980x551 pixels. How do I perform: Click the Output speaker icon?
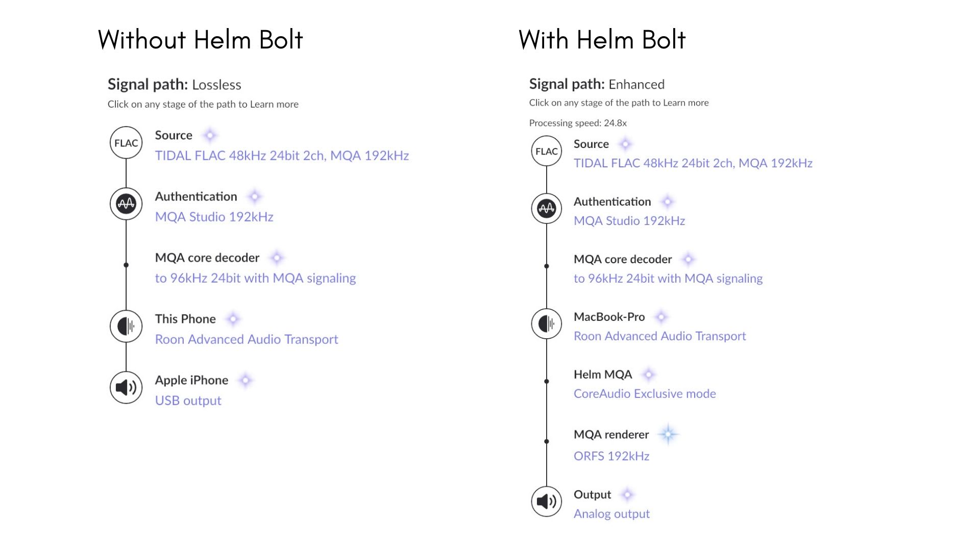point(547,502)
